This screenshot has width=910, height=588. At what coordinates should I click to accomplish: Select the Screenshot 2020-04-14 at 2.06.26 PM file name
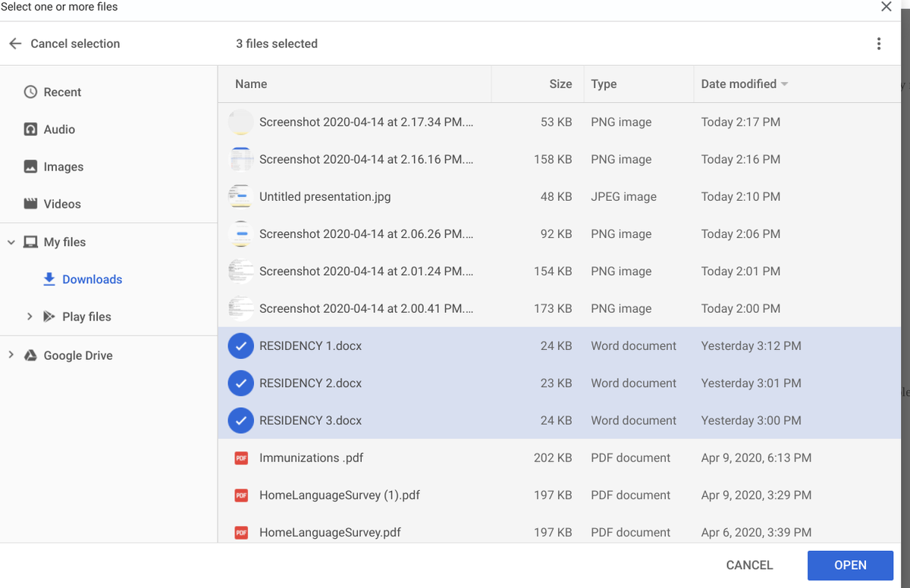366,233
